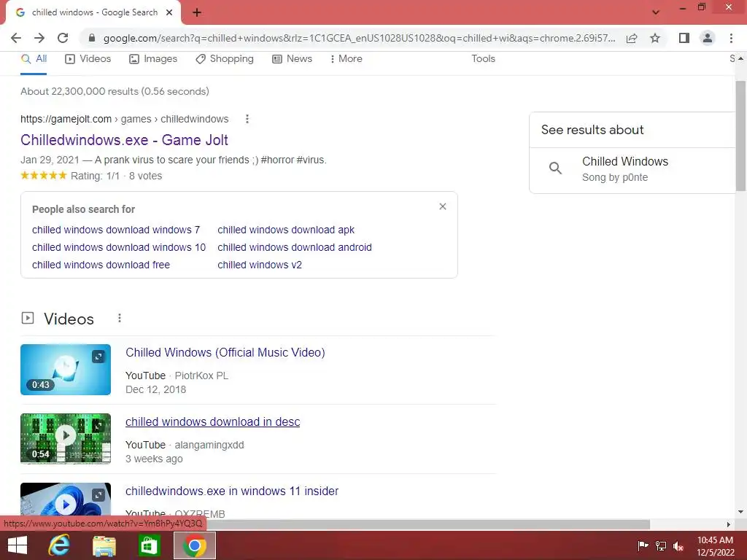Play the Chilled Windows Official Music Video thumbnail

point(65,370)
